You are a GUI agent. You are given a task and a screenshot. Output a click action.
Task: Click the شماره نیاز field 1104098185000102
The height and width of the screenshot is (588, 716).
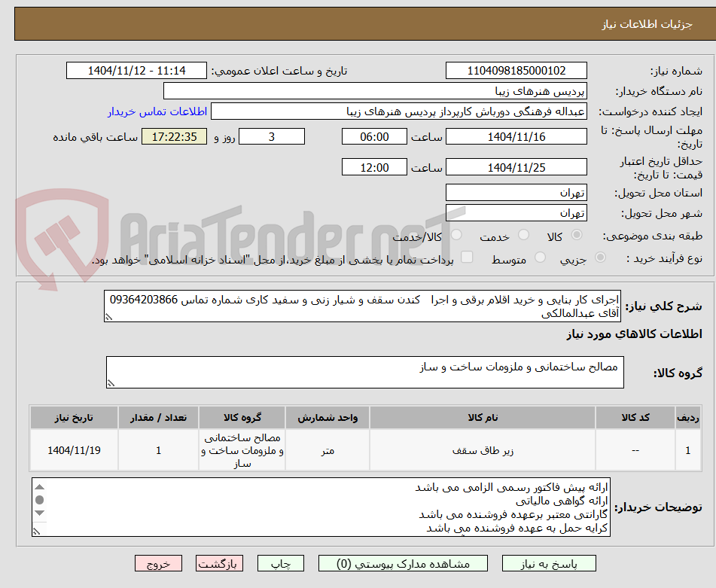516,71
